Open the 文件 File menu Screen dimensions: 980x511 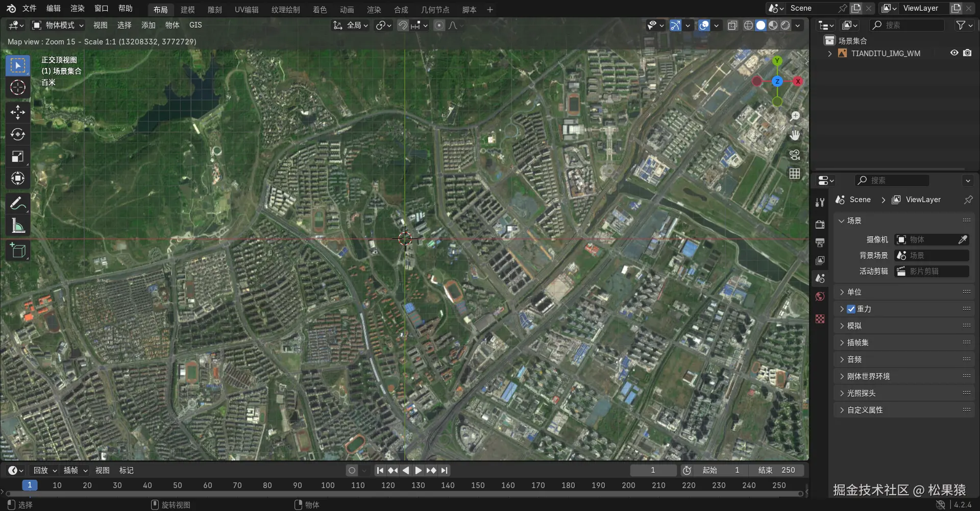pyautogui.click(x=30, y=8)
